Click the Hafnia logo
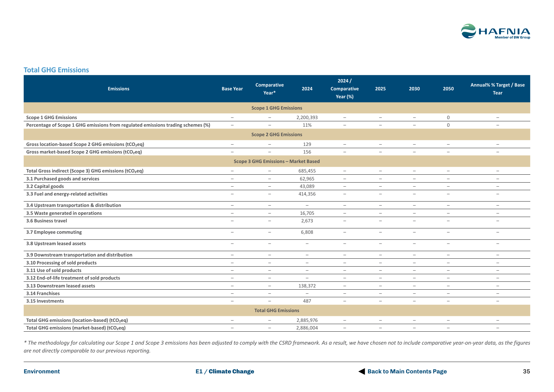Viewport: 554px width, 392px height. click(495, 31)
